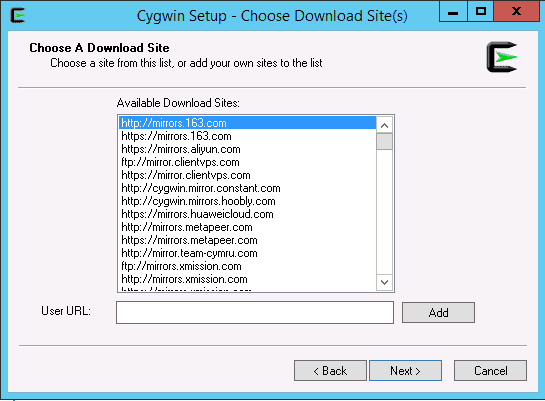The image size is (545, 401).
Task: Click the Cygwin icon in title bar
Action: tap(18, 16)
